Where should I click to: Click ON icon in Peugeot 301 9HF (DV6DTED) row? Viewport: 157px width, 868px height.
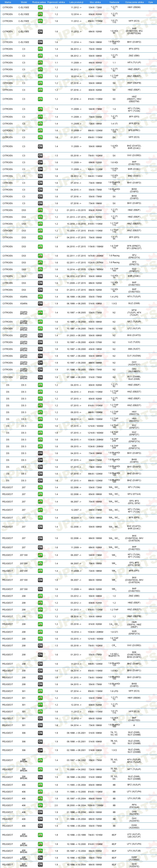[x=40, y=718]
